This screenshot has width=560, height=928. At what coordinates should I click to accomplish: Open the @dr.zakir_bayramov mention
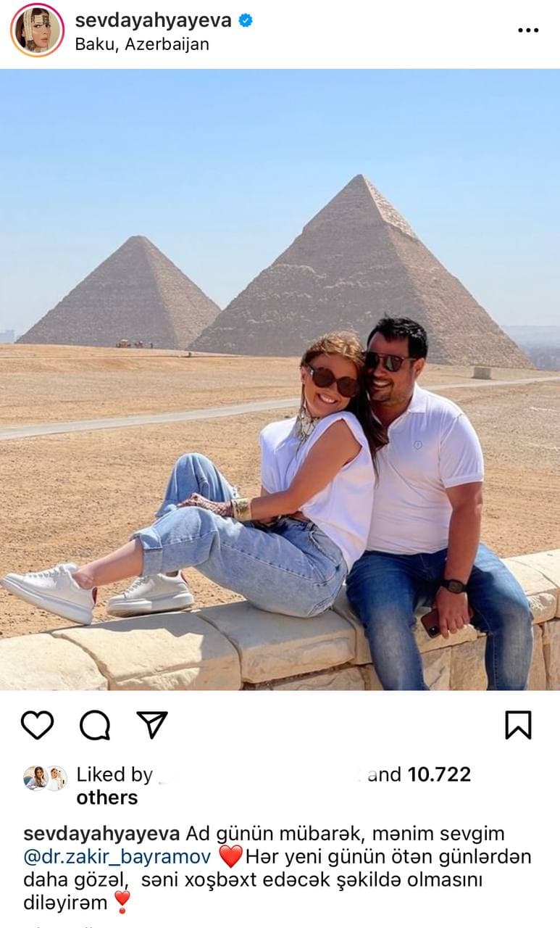[x=117, y=857]
